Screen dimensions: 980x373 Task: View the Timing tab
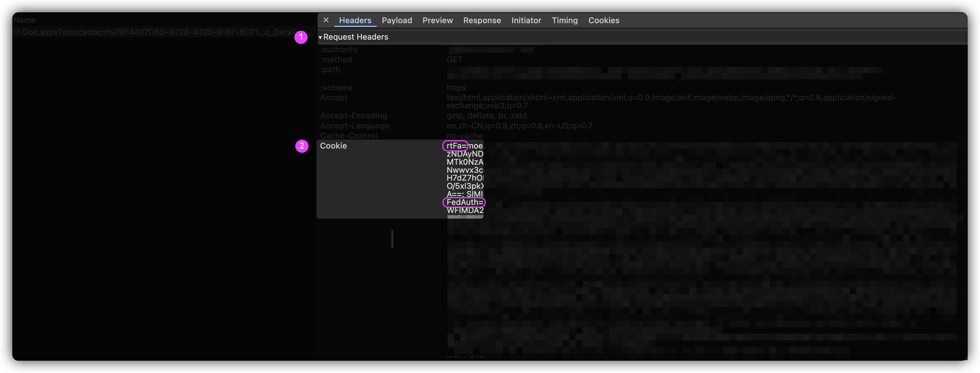coord(564,21)
